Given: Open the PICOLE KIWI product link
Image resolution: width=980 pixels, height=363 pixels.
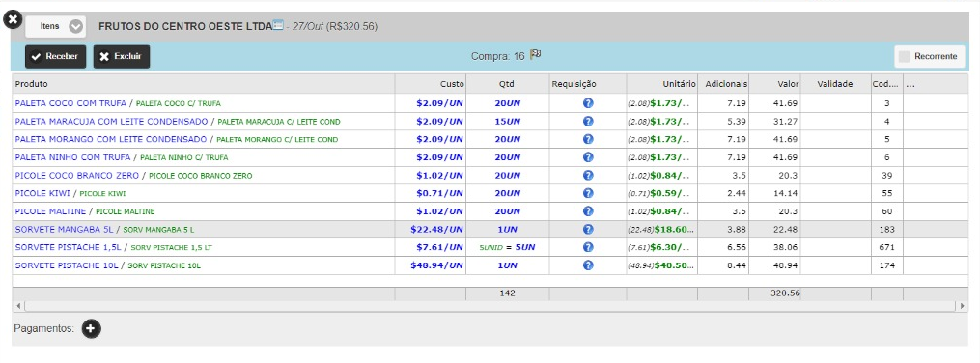Looking at the screenshot, I should [42, 193].
